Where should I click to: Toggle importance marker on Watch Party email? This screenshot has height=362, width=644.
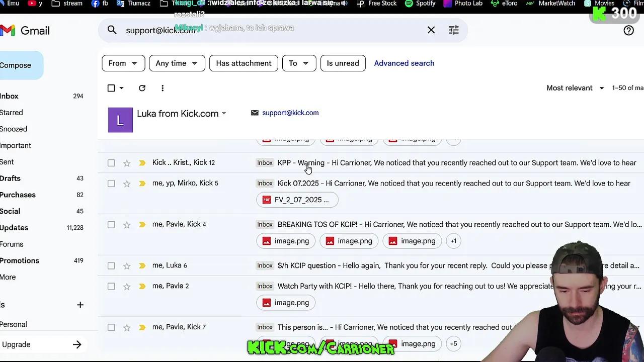(142, 286)
